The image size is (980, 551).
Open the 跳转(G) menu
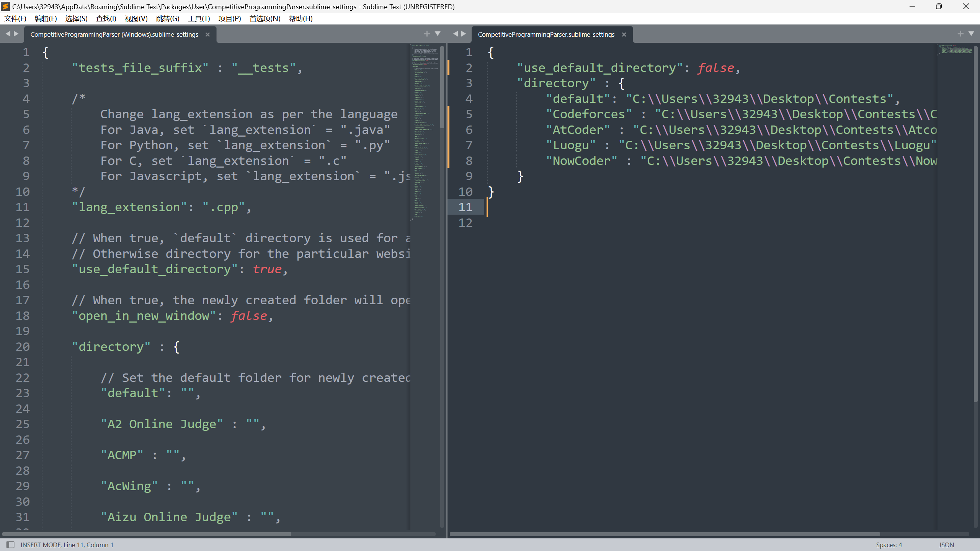pos(168,18)
